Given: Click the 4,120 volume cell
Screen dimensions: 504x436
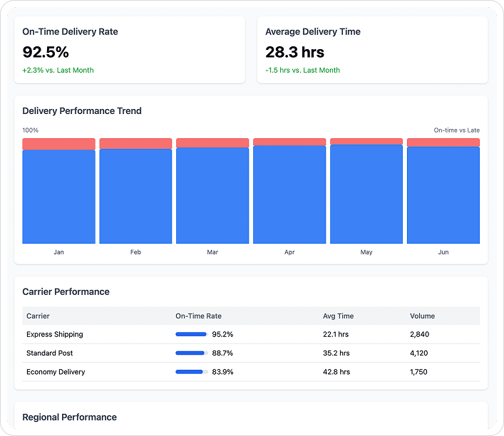Looking at the screenshot, I should [419, 353].
